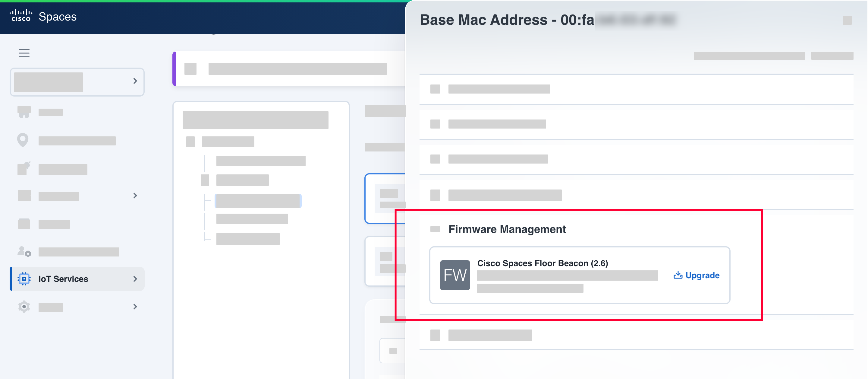
Task: Expand the chevron next to gear settings item
Action: pyautogui.click(x=135, y=307)
